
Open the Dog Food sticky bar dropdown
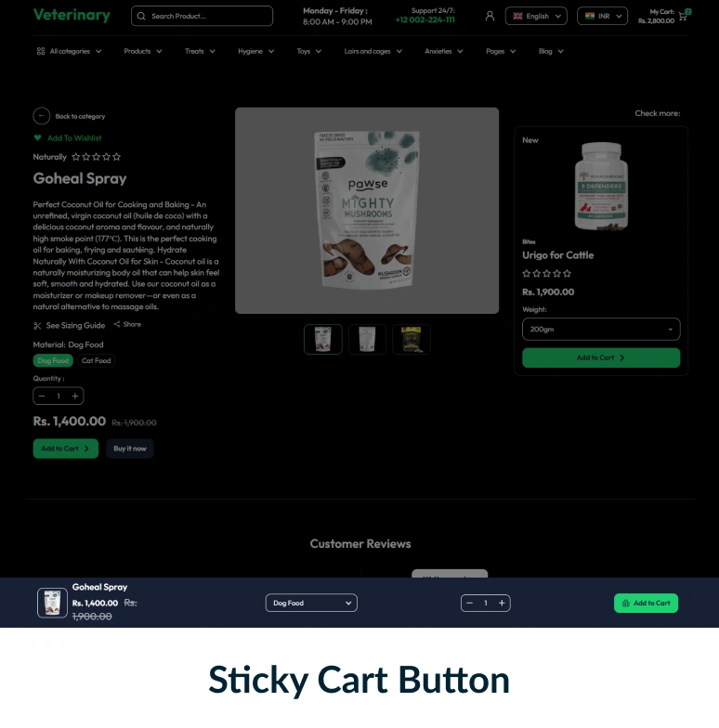coord(311,604)
